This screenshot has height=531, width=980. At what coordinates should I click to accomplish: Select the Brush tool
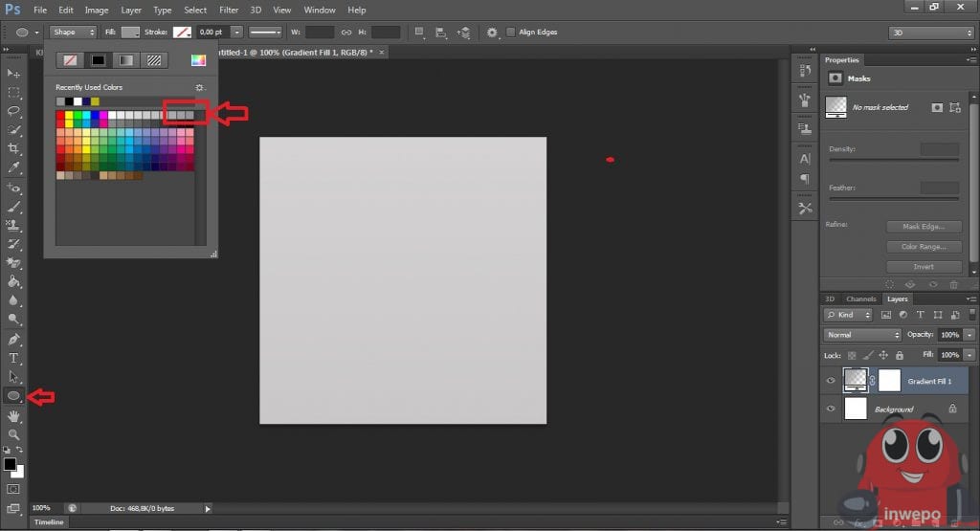tap(13, 206)
